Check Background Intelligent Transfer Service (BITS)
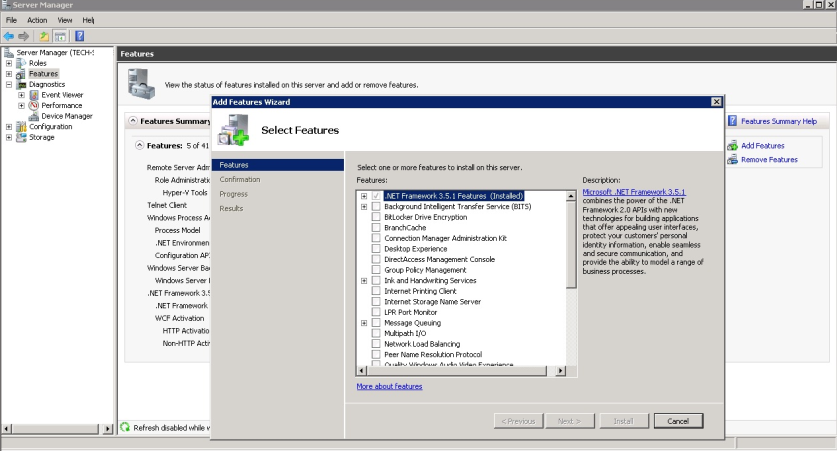837x451 pixels. click(376, 207)
